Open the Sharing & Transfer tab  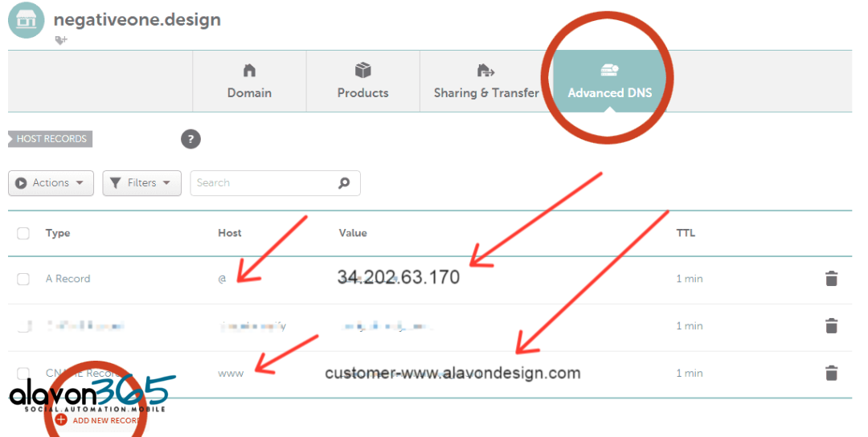(x=486, y=81)
